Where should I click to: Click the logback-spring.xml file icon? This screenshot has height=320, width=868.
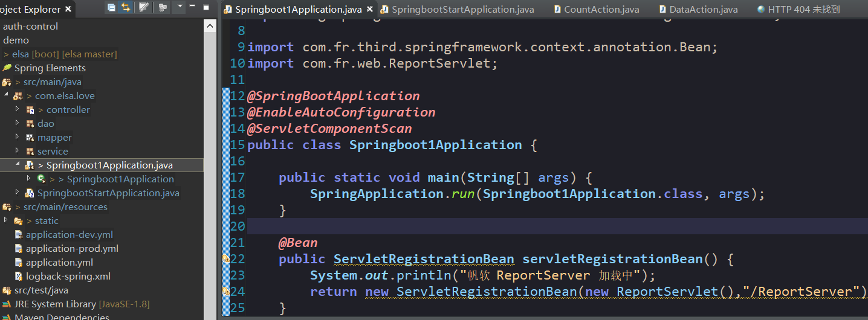[x=19, y=277]
